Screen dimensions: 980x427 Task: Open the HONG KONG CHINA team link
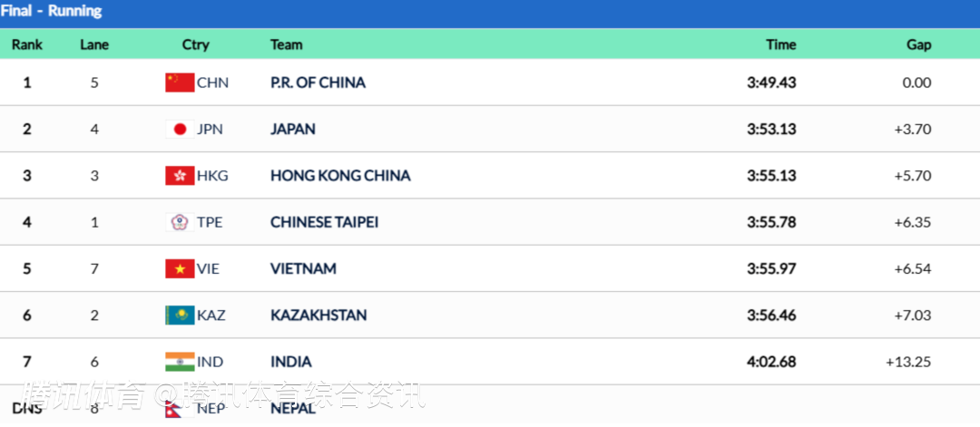pos(340,176)
